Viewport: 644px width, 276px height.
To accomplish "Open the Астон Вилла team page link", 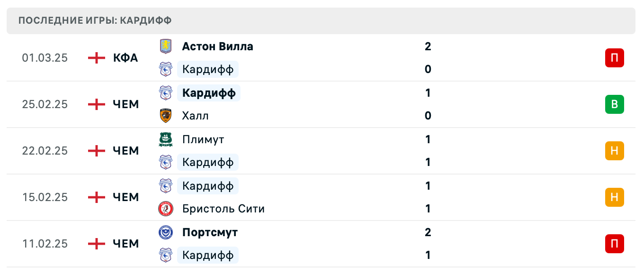I will point(217,46).
